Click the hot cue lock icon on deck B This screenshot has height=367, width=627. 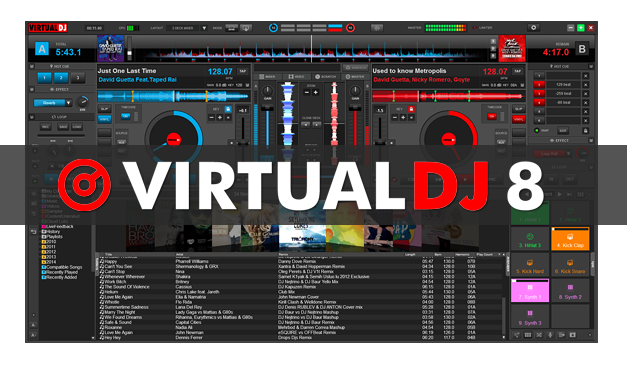[x=585, y=131]
